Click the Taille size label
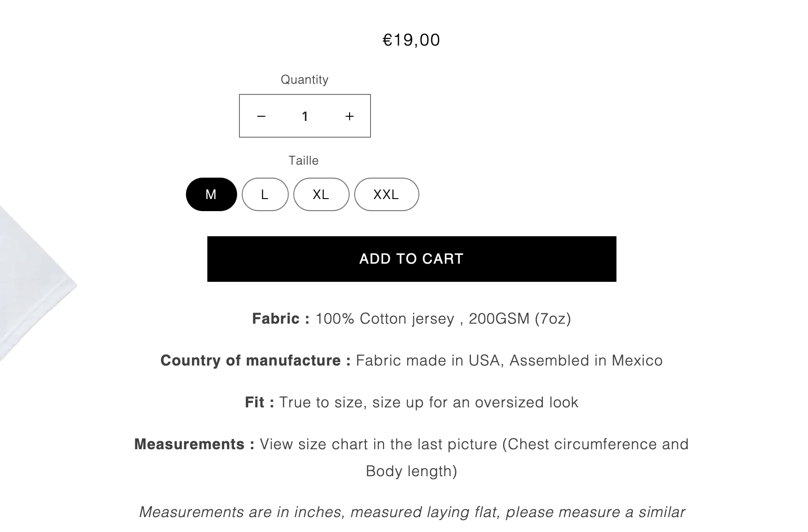This screenshot has height=532, width=808. click(304, 160)
